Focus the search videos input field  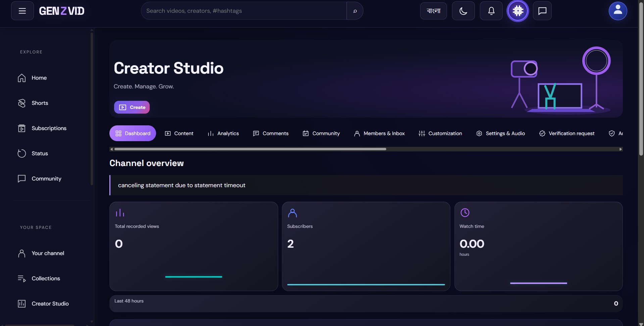[x=244, y=11]
